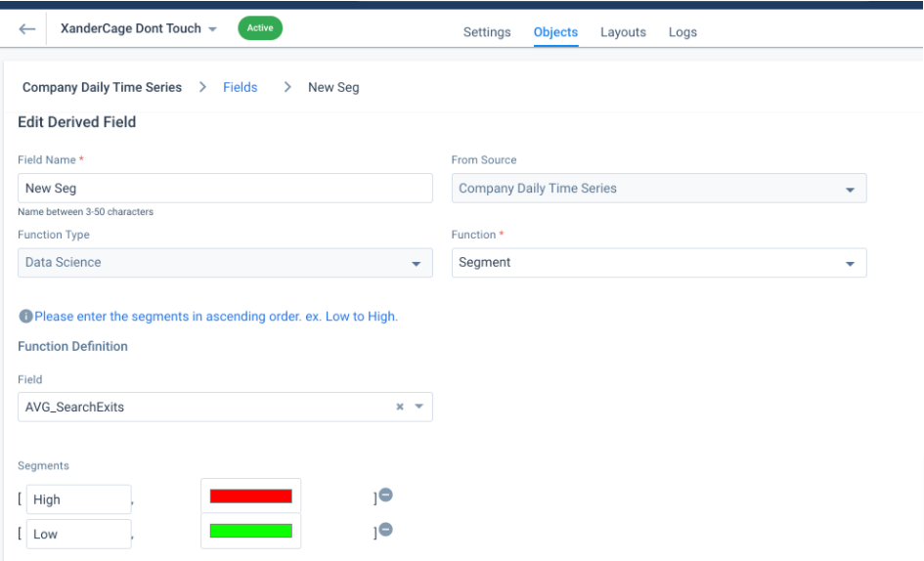Open the red color swatch for High
The width and height of the screenshot is (924, 561).
(x=251, y=496)
